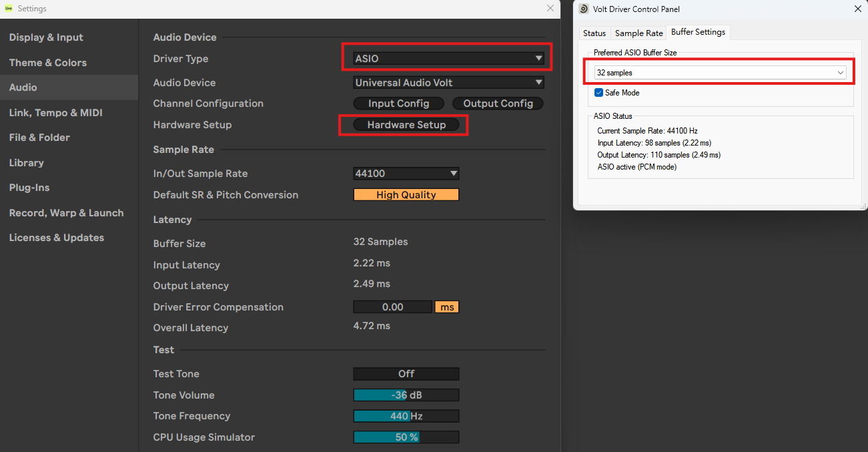The height and width of the screenshot is (452, 868).
Task: Open the Plug-Ins settings section
Action: pyautogui.click(x=29, y=188)
